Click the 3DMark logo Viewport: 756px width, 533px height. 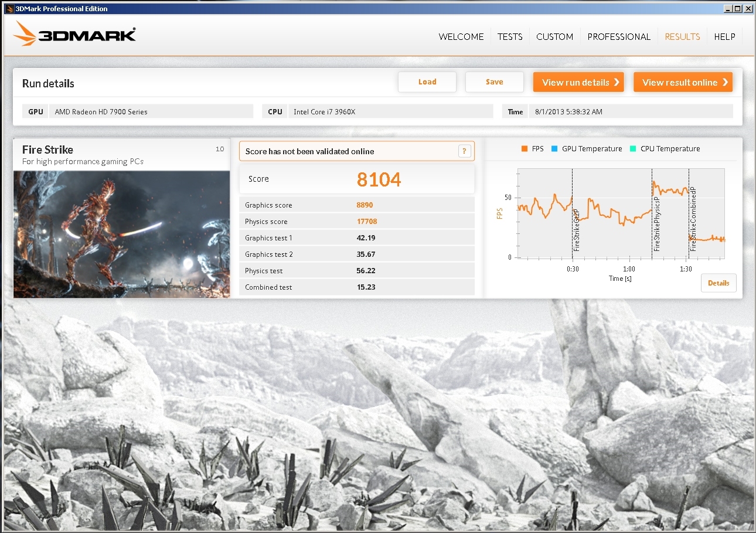pyautogui.click(x=74, y=34)
